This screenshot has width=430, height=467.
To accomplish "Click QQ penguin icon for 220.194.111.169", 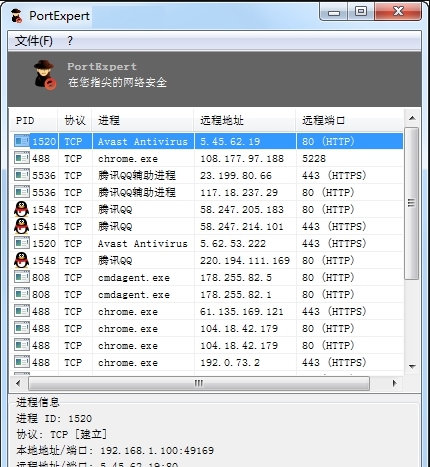I will coord(22,260).
